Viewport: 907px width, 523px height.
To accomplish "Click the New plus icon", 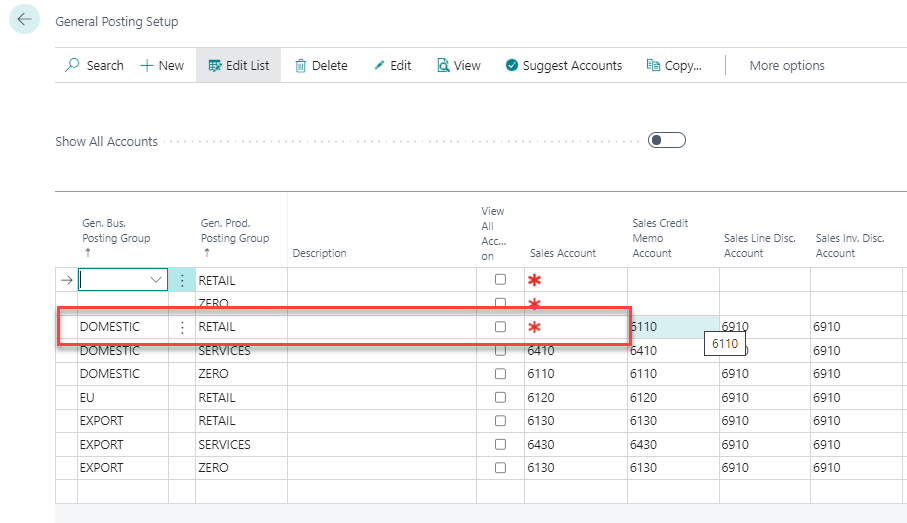I will [x=147, y=65].
